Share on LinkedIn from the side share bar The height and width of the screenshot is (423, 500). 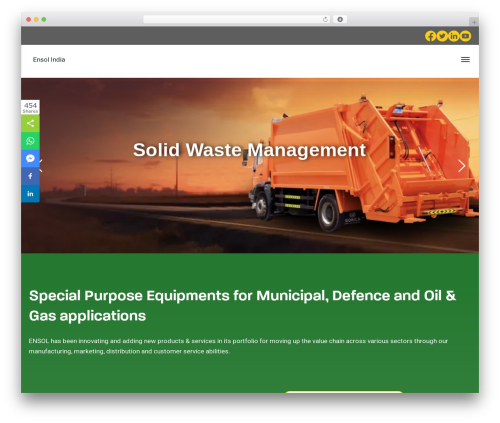click(30, 194)
